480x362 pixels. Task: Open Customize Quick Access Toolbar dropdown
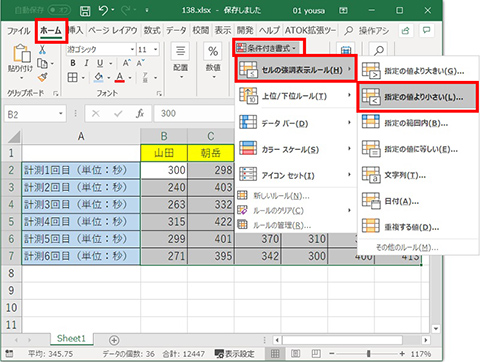tap(147, 11)
